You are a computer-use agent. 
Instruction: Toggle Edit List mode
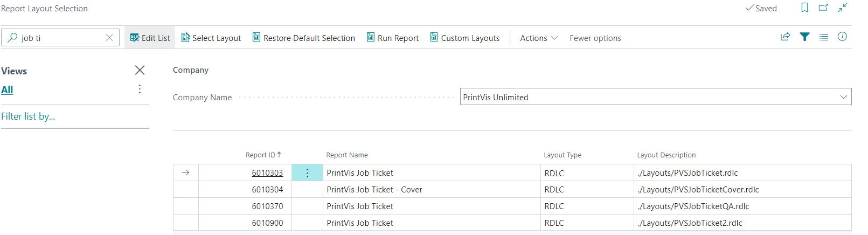(x=150, y=38)
